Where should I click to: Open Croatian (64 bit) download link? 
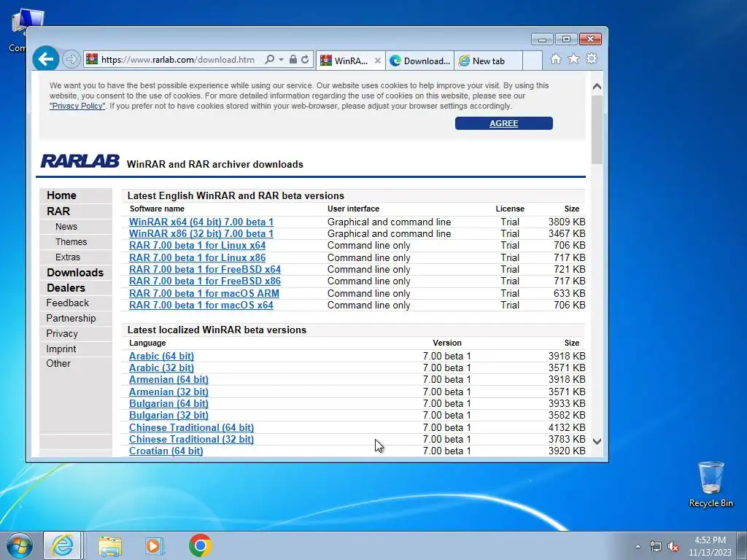coord(166,451)
